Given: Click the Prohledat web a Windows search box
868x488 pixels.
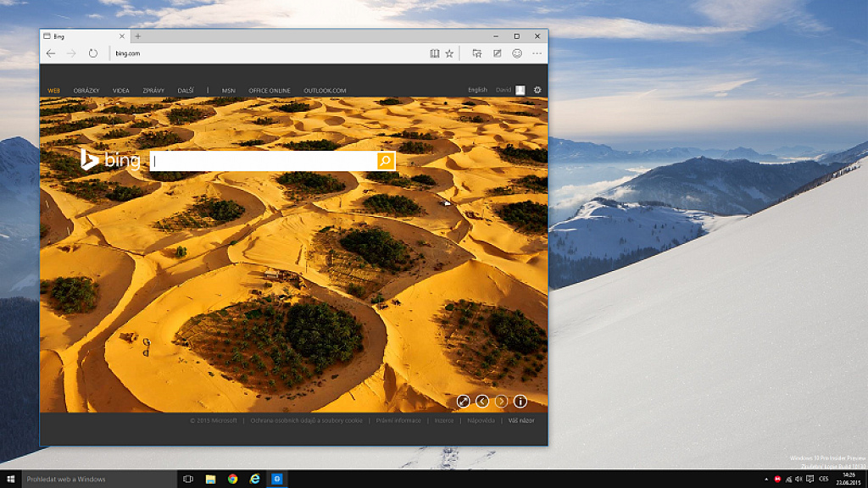Looking at the screenshot, I should (x=99, y=480).
